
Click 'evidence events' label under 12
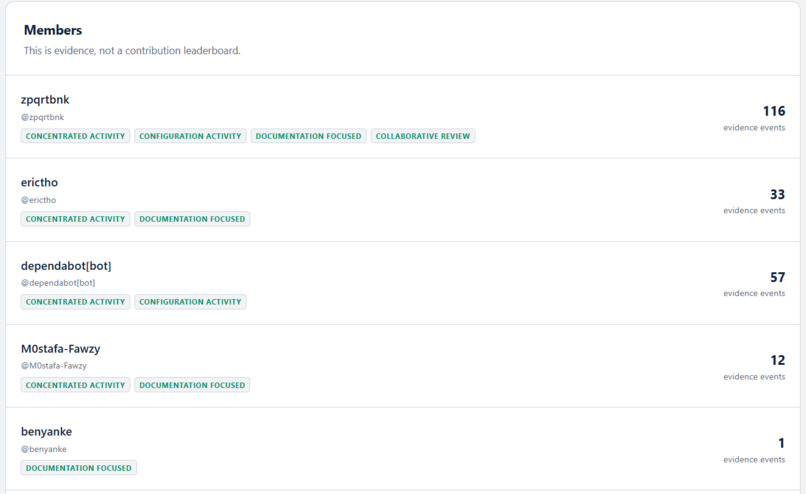pos(754,377)
